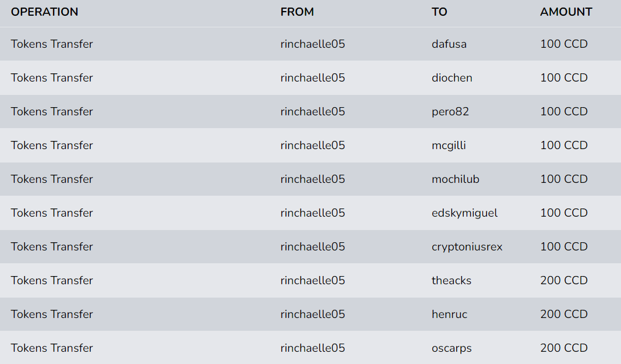The width and height of the screenshot is (621, 364).
Task: Click recipient cryptoniusrex
Action: pos(467,247)
